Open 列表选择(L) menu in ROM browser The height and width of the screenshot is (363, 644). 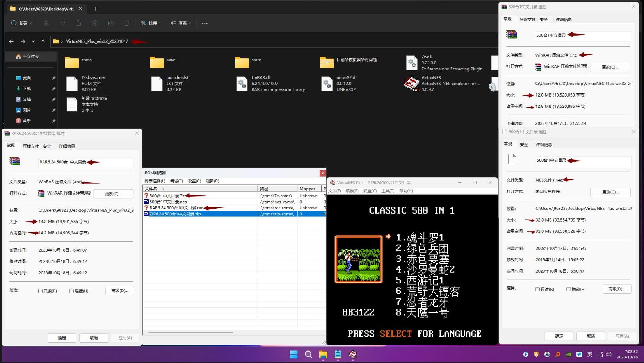(155, 181)
